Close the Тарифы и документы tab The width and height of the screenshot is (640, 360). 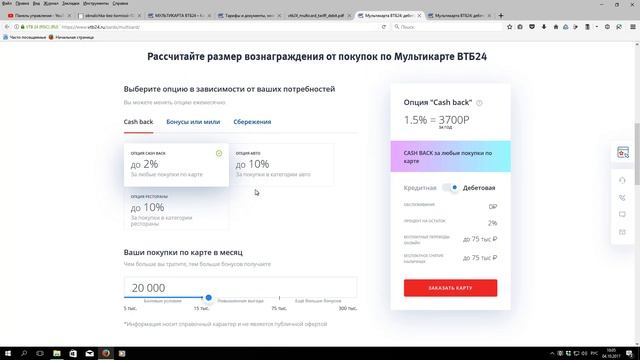279,16
